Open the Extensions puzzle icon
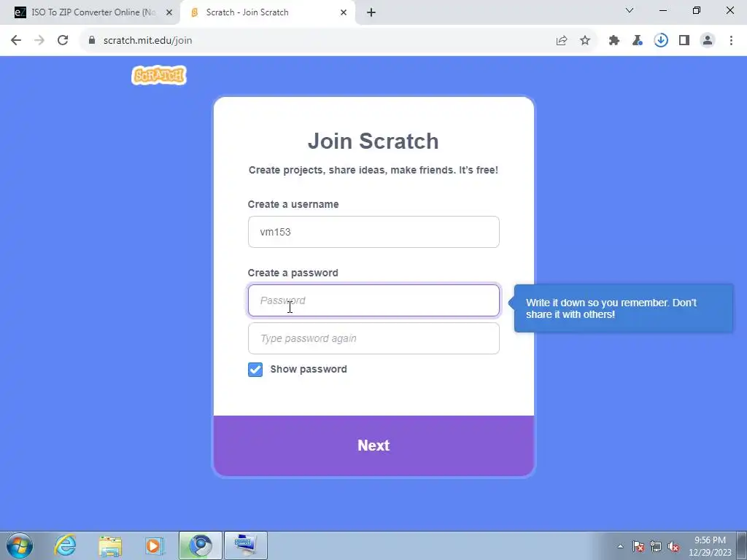The image size is (747, 560). pos(614,41)
